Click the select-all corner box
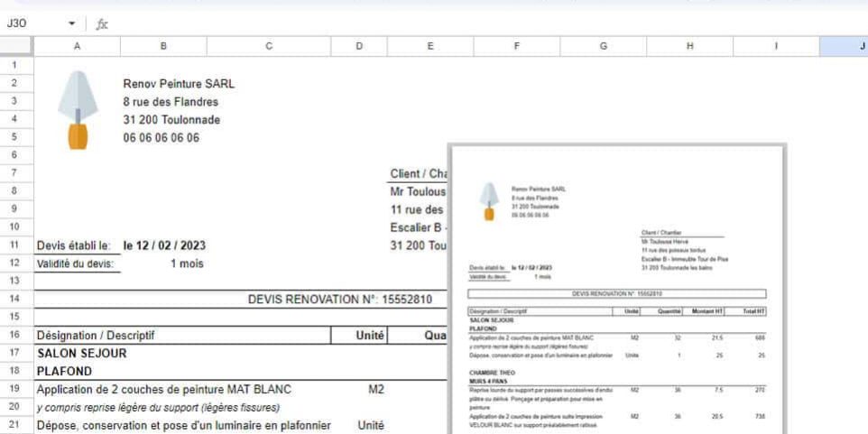Viewport: 868px width, 434px height. click(15, 46)
